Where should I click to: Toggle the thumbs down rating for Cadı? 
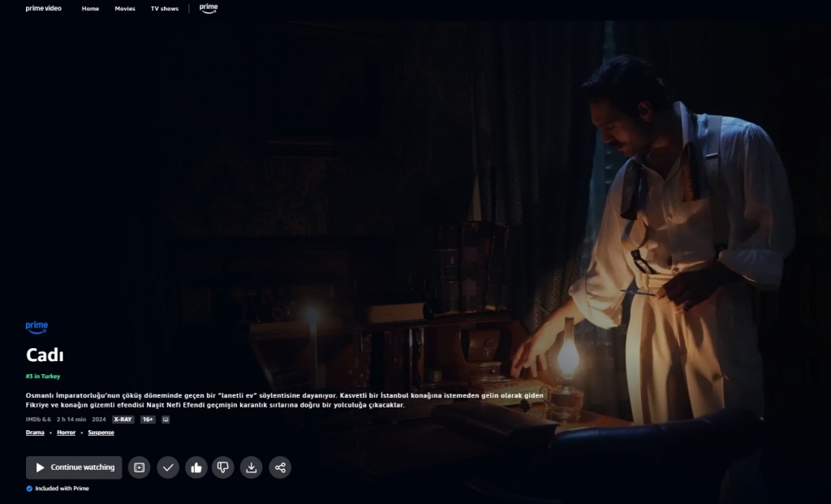223,467
